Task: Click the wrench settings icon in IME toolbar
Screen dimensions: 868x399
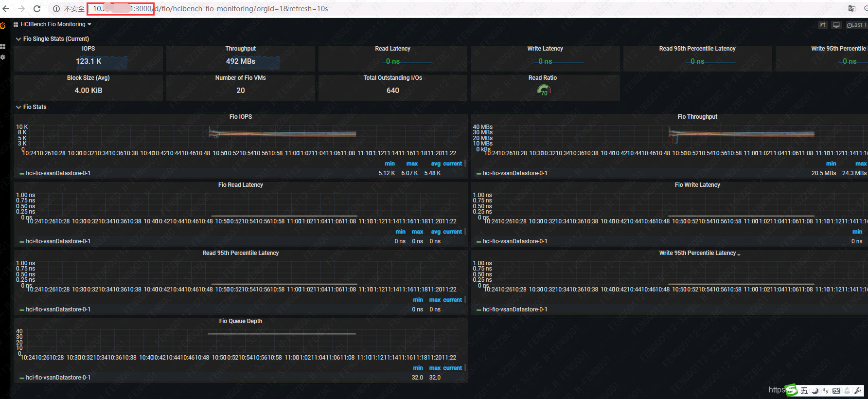Action: (858, 390)
